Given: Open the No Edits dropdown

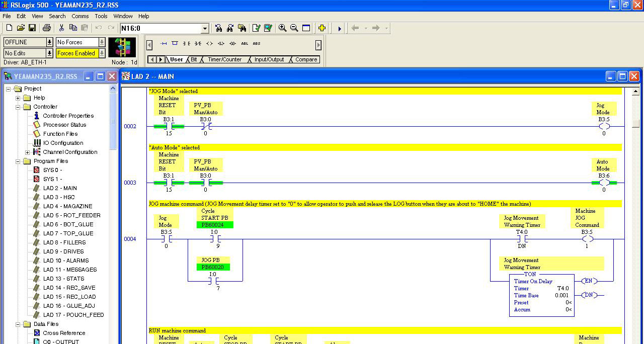Looking at the screenshot, I should pyautogui.click(x=49, y=53).
